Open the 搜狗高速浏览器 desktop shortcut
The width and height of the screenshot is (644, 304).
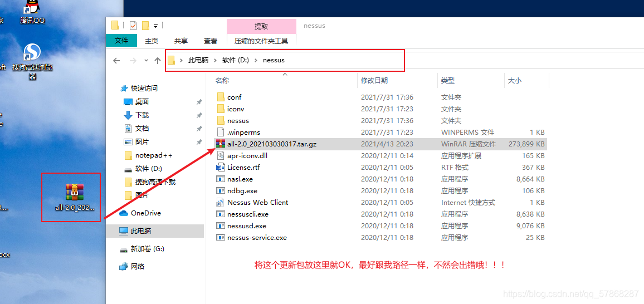[x=32, y=62]
